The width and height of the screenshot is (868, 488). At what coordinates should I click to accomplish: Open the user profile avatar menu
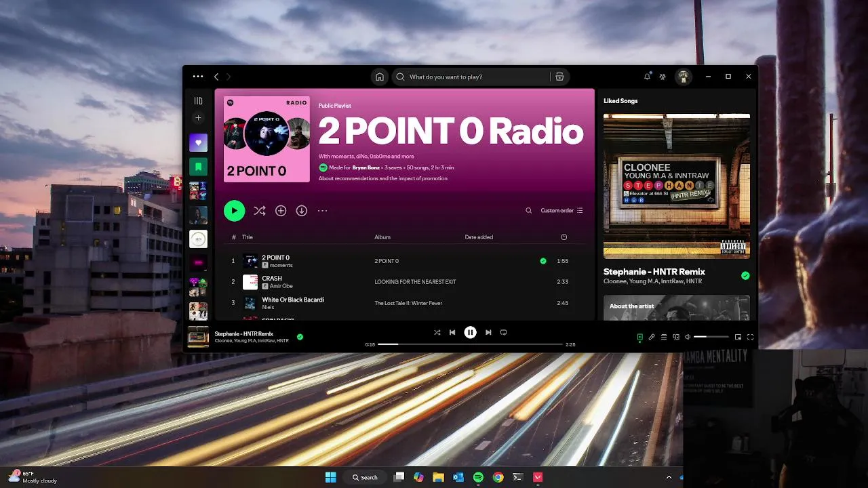[684, 77]
